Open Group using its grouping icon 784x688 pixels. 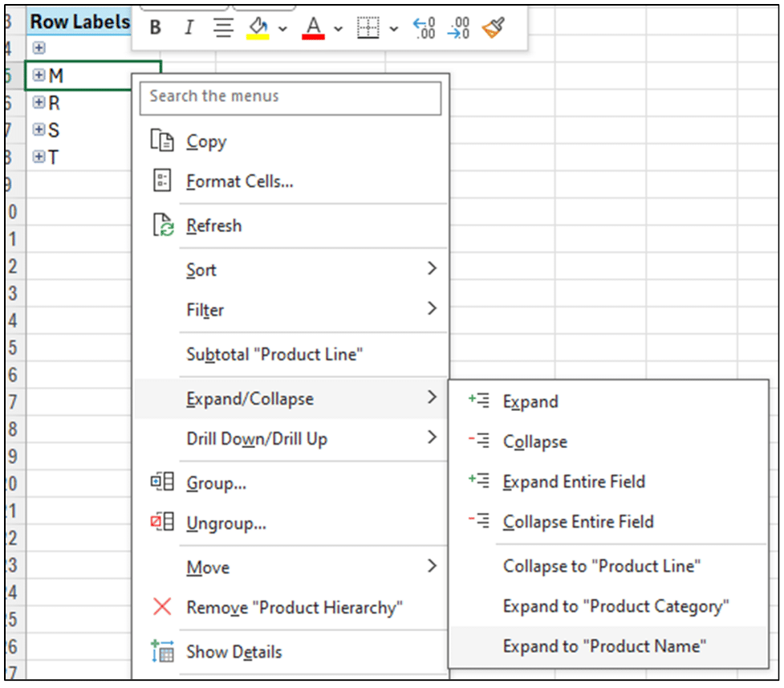(x=161, y=482)
